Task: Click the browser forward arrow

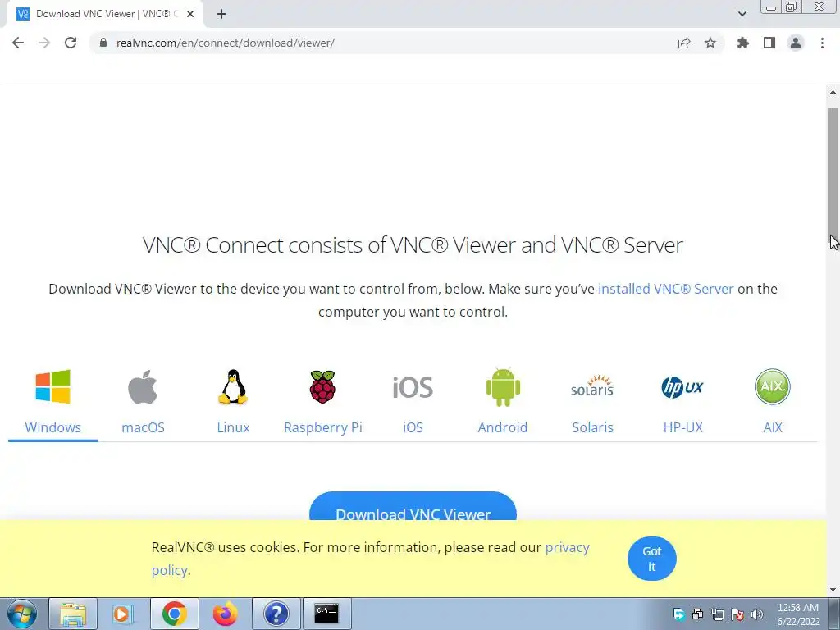Action: (x=44, y=43)
